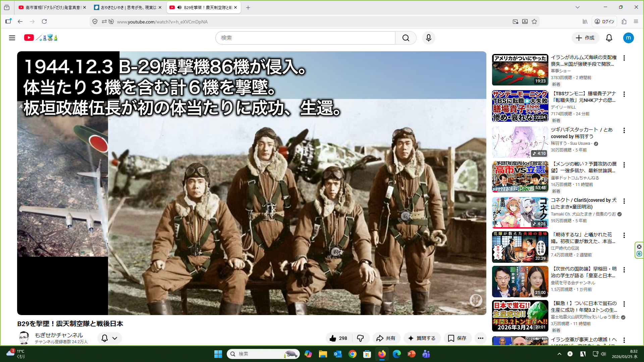Click the voice search microphone icon
The image size is (644, 362).
tap(428, 38)
